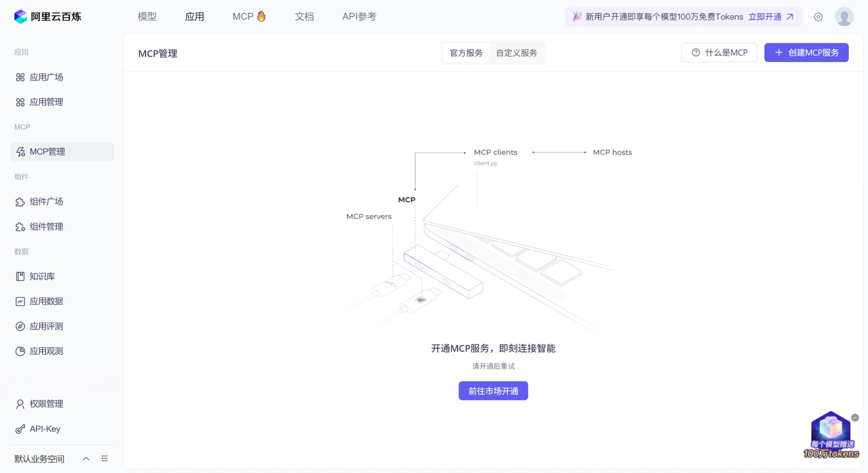Click the 应用观测 pie chart icon
Screen dimensions: 868x473
click(x=20, y=351)
